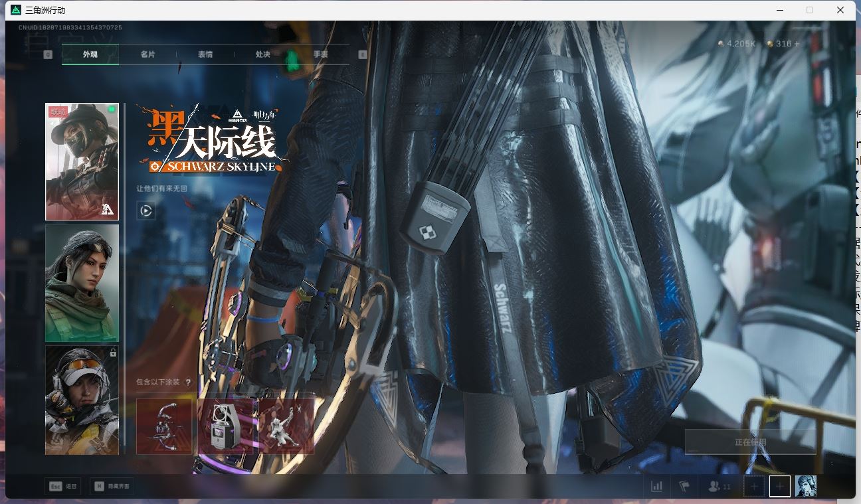
Task: Select the masked Schwarz skin thumbnail
Action: [82, 161]
